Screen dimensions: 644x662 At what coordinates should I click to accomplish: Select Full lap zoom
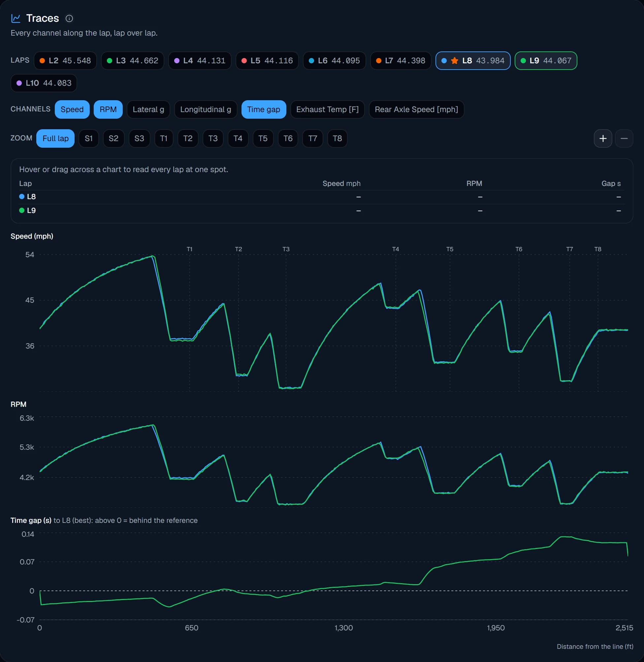coord(55,138)
